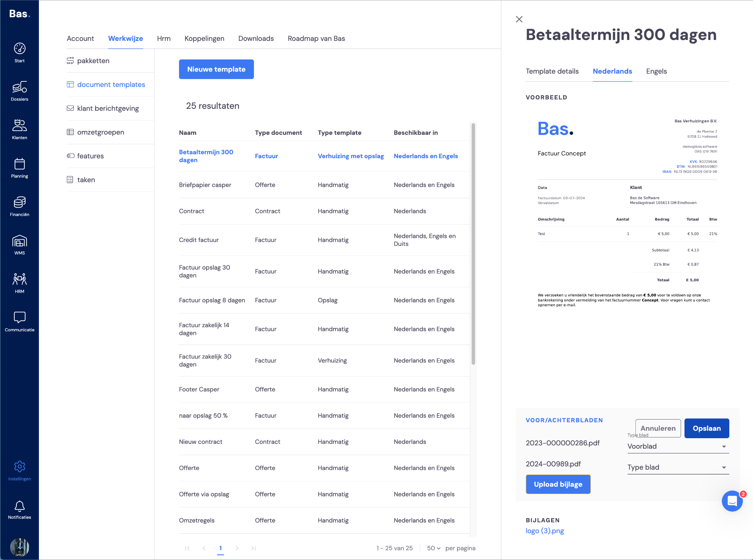Image resolution: width=753 pixels, height=560 pixels.
Task: Expand the empty Type blad dropdown
Action: (x=678, y=467)
